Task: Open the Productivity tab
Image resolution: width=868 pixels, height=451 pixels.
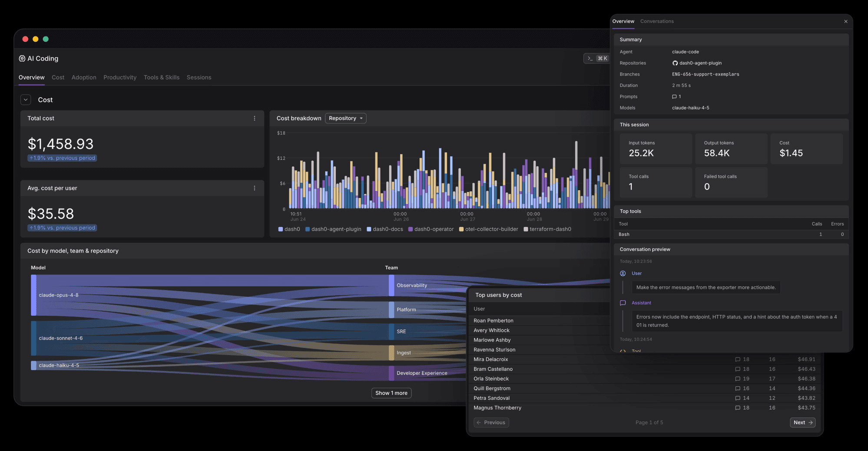Action: 120,78
